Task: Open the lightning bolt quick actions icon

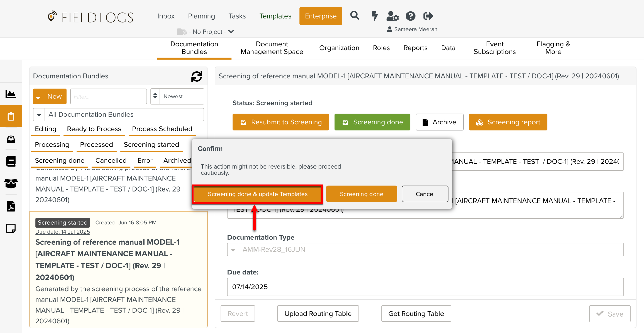Action: [374, 16]
